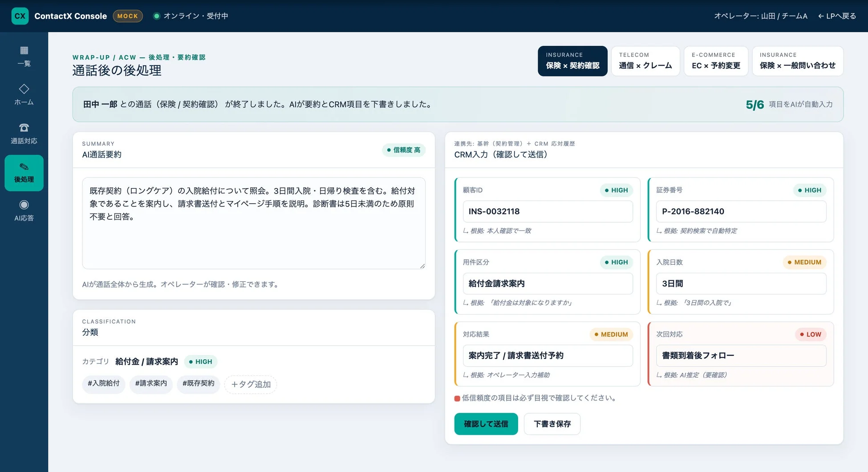Click 根拠: 本人確認で一致 text
The width and height of the screenshot is (868, 472).
tap(501, 230)
